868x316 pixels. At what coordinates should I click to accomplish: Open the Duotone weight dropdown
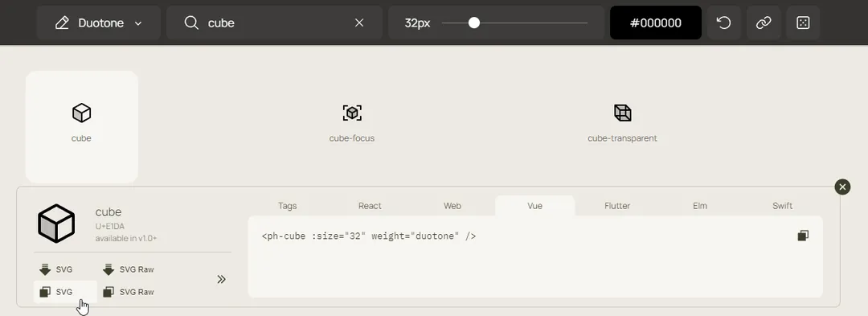[x=99, y=23]
